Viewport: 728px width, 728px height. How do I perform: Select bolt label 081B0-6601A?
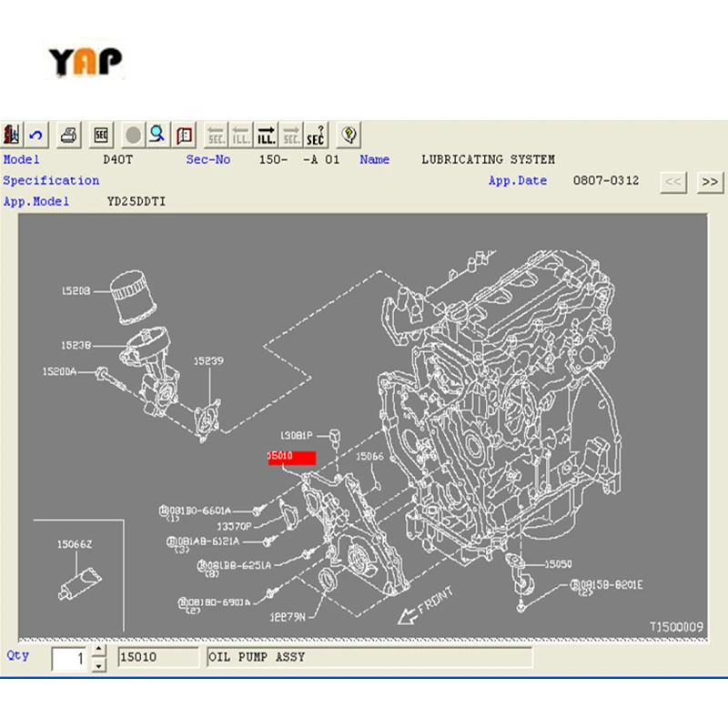coord(196,511)
